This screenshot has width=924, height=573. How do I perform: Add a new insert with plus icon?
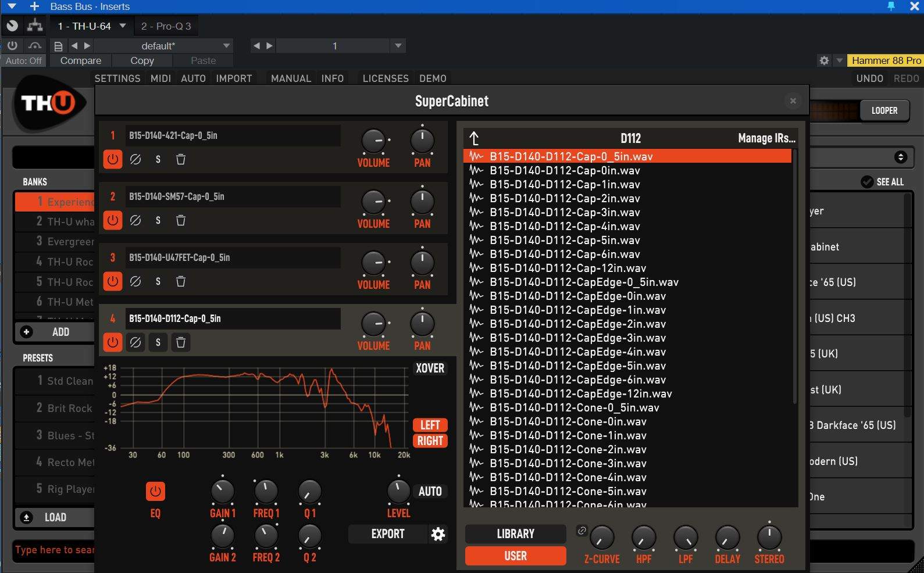(x=34, y=6)
